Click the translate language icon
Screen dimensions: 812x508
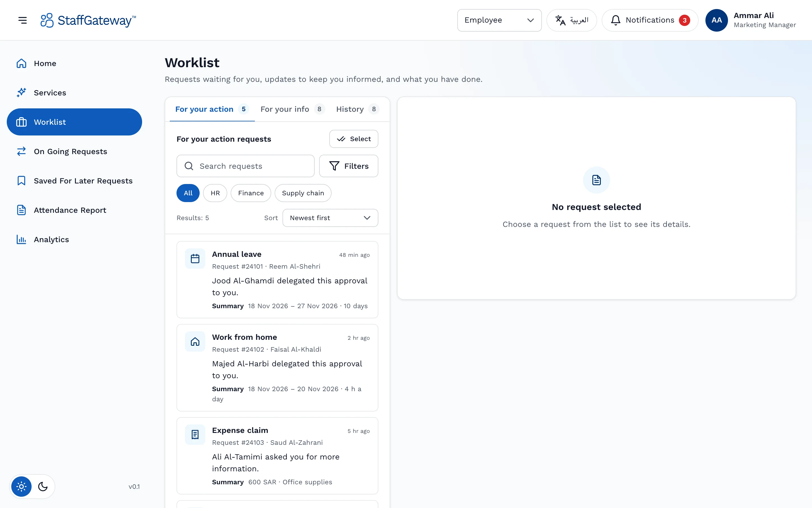click(x=560, y=20)
